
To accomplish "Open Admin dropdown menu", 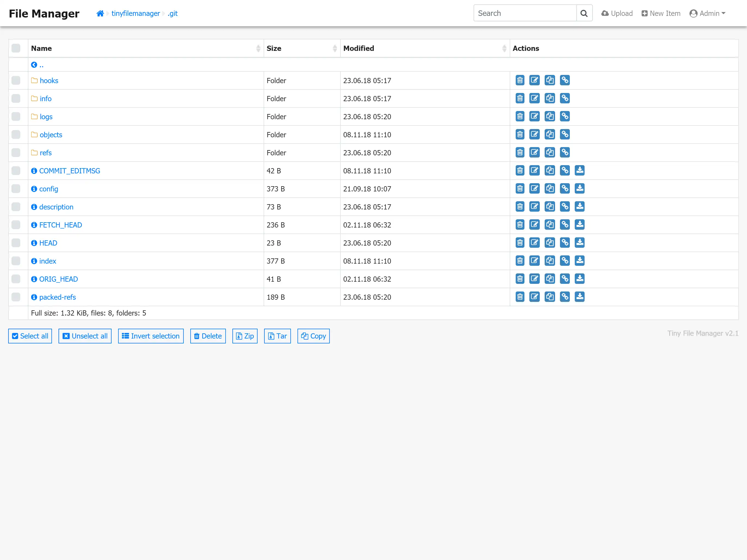I will coord(708,13).
